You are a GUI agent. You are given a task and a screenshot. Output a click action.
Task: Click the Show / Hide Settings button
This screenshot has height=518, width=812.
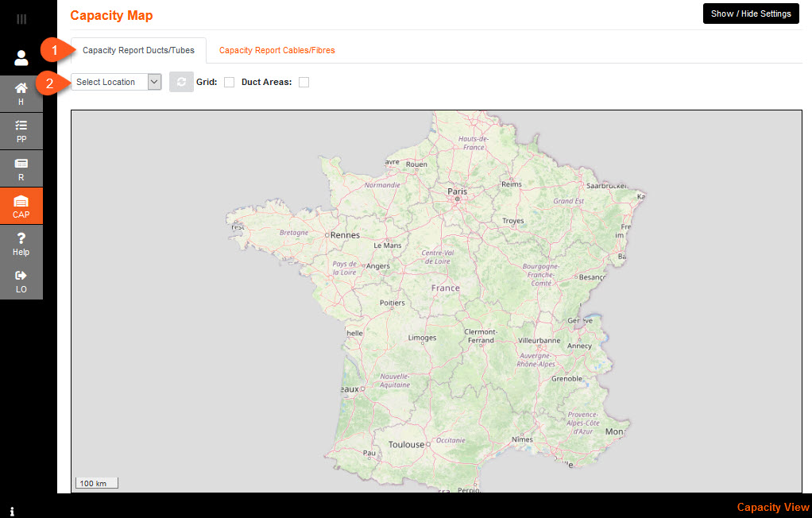point(751,14)
